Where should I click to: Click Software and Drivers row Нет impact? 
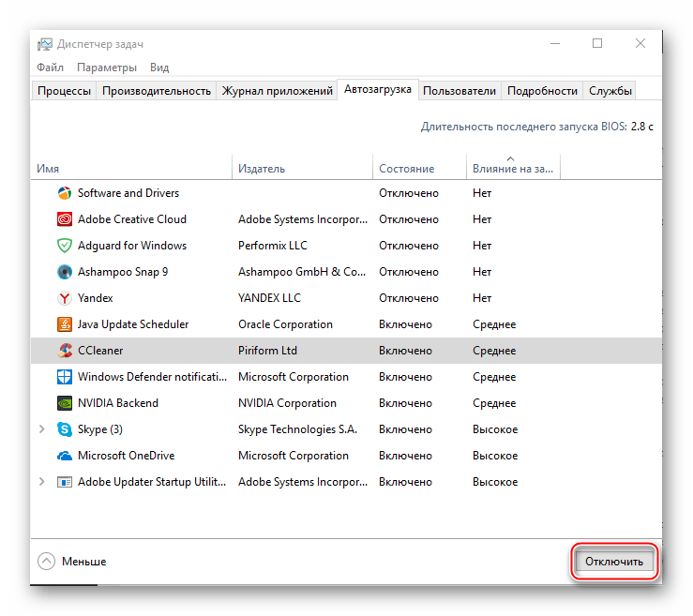pyautogui.click(x=482, y=193)
